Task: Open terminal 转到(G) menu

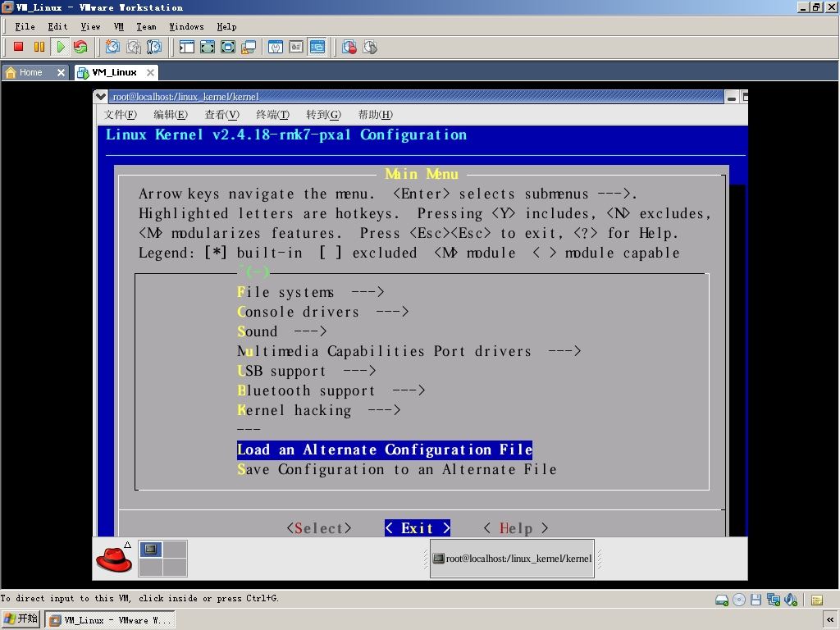Action: pyautogui.click(x=323, y=115)
